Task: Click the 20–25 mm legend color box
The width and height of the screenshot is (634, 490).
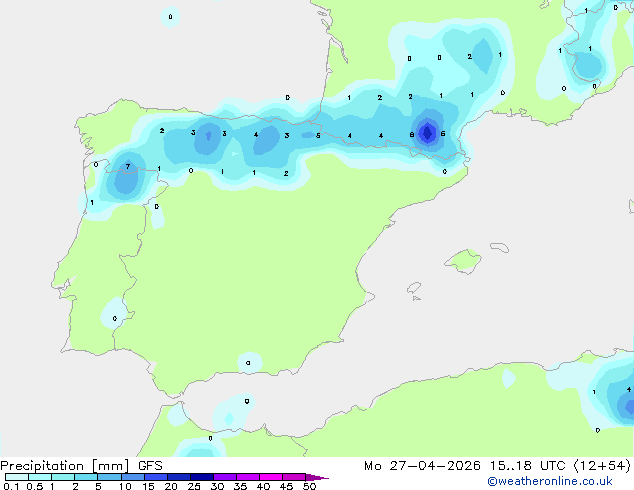Action: [x=178, y=477]
